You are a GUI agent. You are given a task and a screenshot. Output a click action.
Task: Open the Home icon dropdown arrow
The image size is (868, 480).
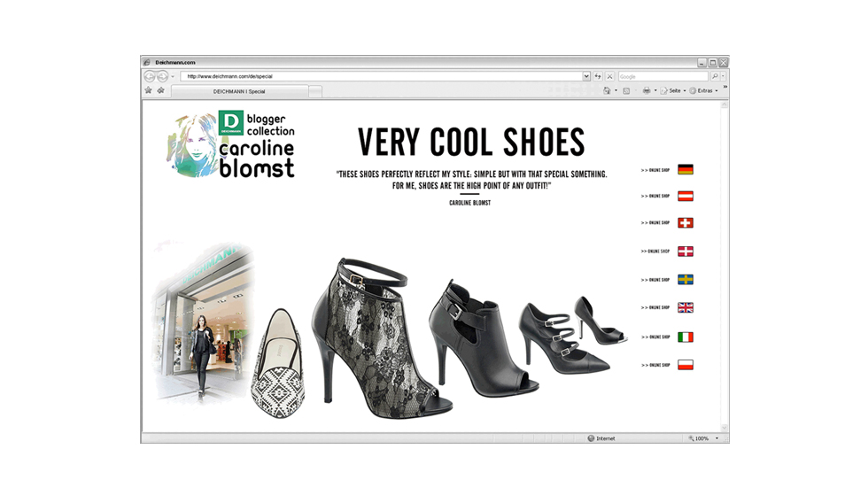(x=616, y=91)
